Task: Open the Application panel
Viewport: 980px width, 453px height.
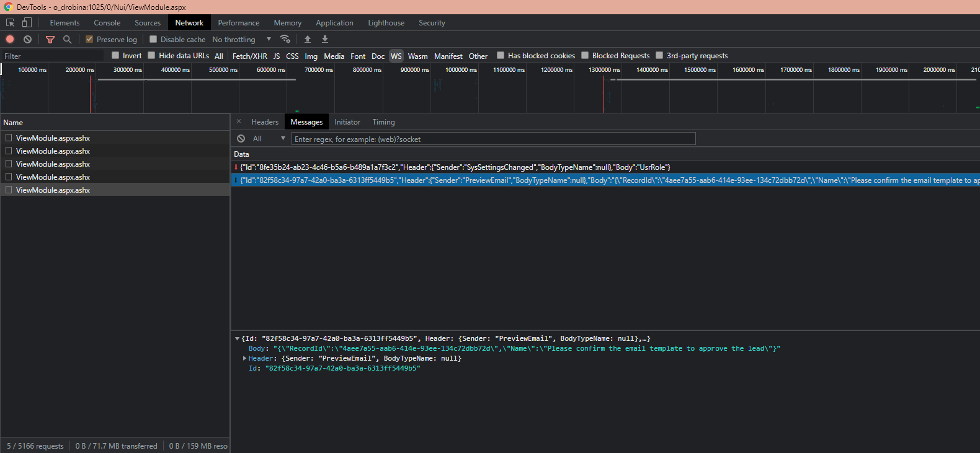Action: tap(334, 23)
